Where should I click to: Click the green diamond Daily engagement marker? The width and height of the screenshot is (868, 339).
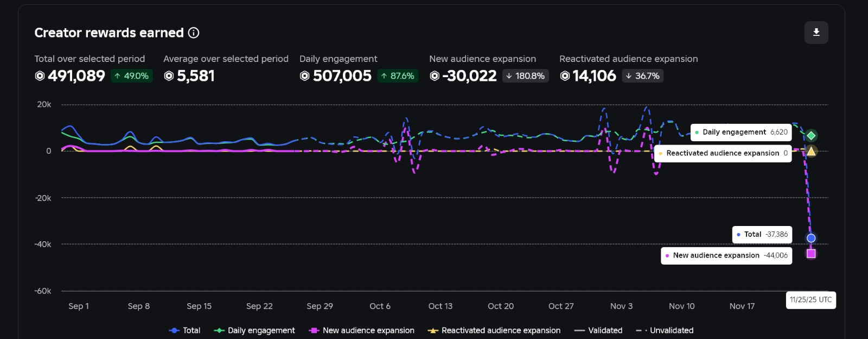pos(811,135)
